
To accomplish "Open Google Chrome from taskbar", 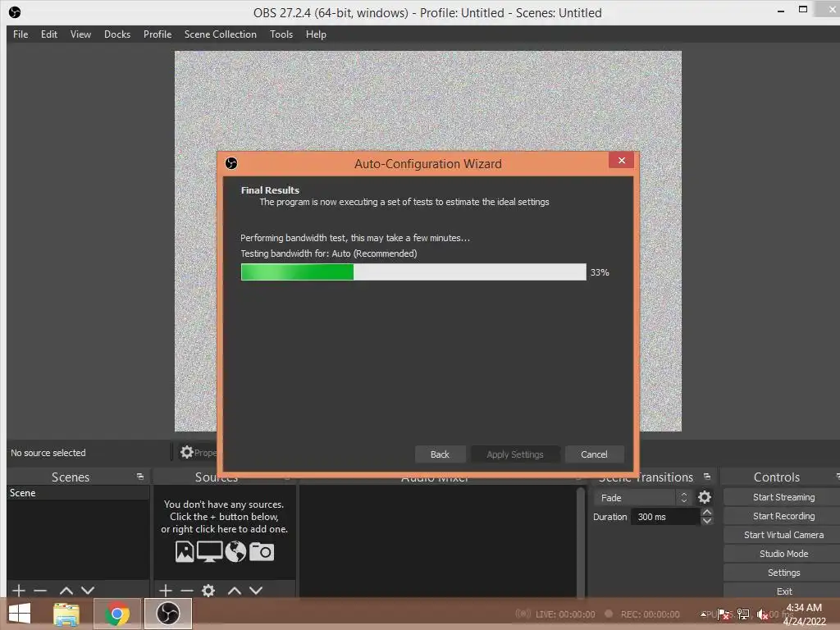I will click(116, 614).
